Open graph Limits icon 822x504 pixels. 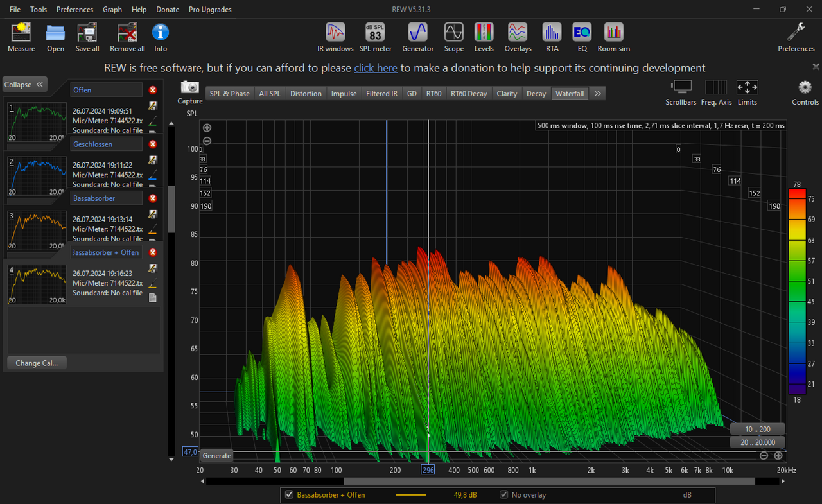[747, 87]
